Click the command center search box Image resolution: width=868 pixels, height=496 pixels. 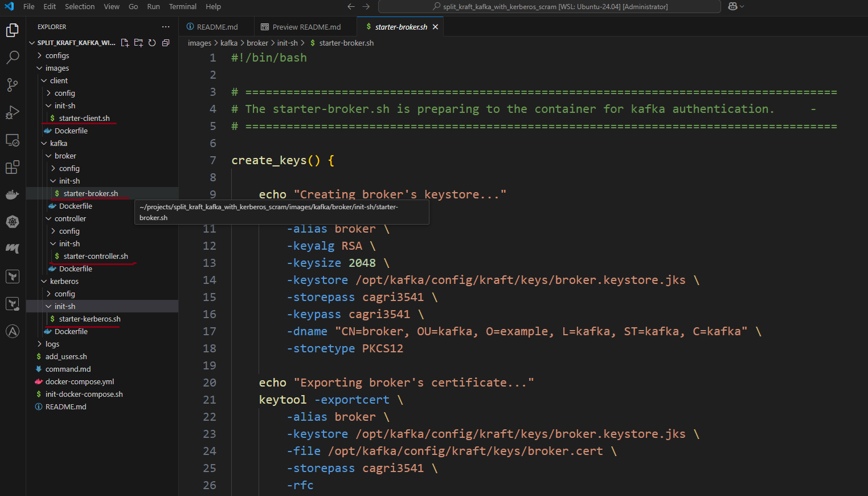click(549, 6)
